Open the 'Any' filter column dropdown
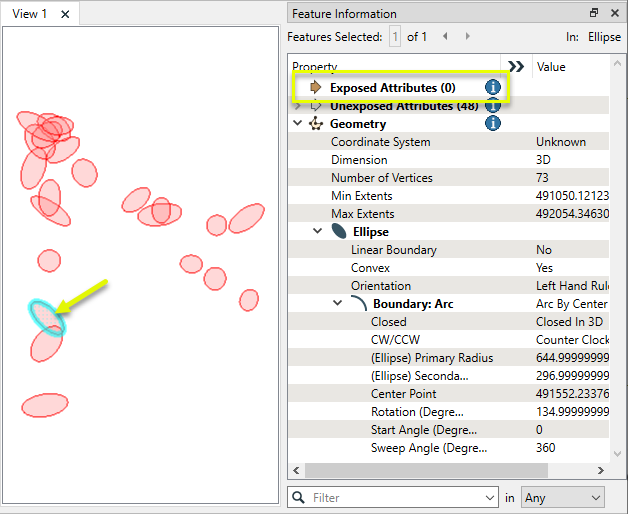Screen dimensions: 628x514 pos(563,497)
